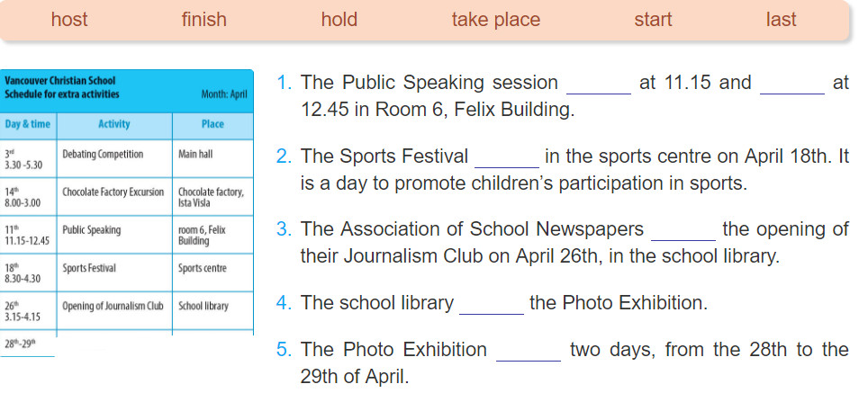This screenshot has height=393, width=868.
Task: Select the Public Speaking activity cell
Action: (114, 235)
